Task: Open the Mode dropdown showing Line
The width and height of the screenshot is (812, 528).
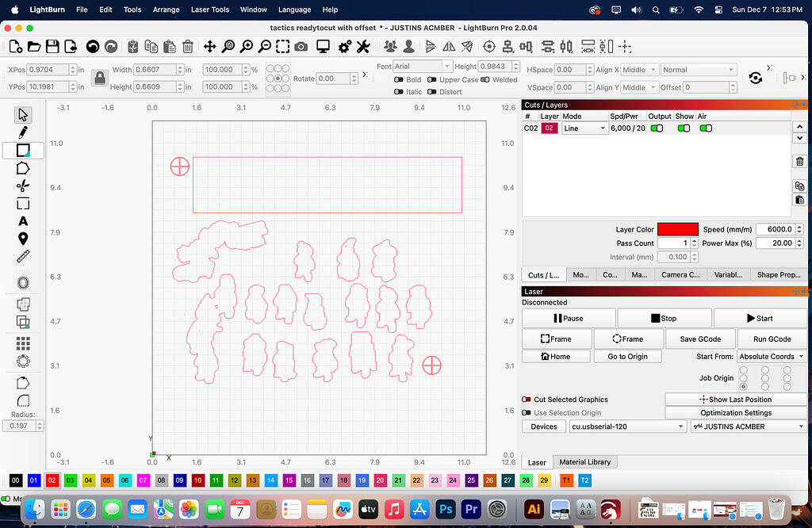Action: click(584, 128)
